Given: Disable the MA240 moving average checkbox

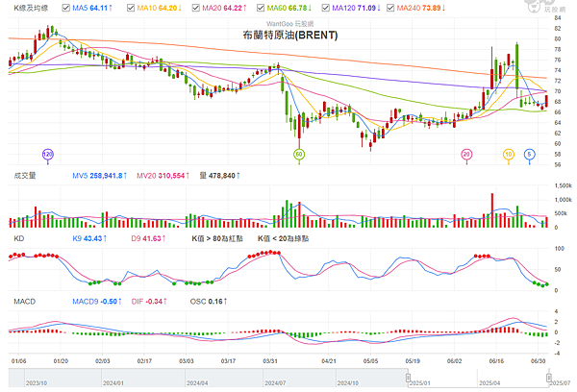Looking at the screenshot, I should coord(390,8).
